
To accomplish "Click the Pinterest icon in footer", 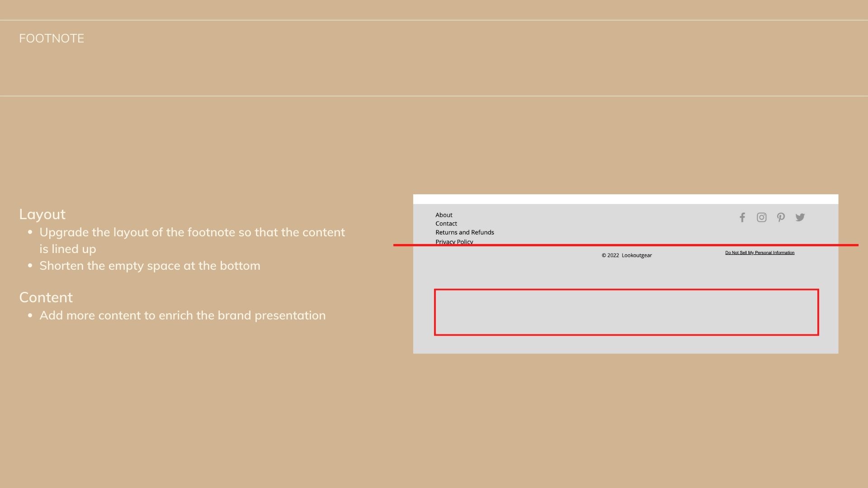I will pos(781,218).
